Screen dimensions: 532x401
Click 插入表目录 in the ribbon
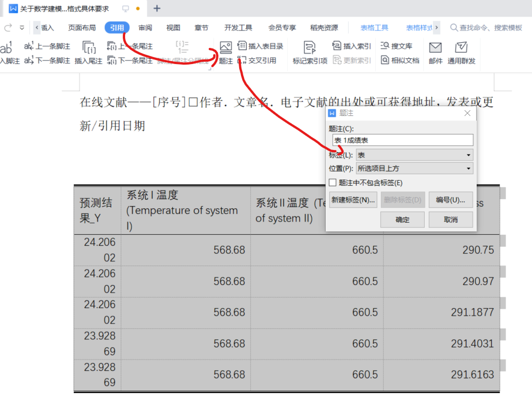pyautogui.click(x=261, y=46)
